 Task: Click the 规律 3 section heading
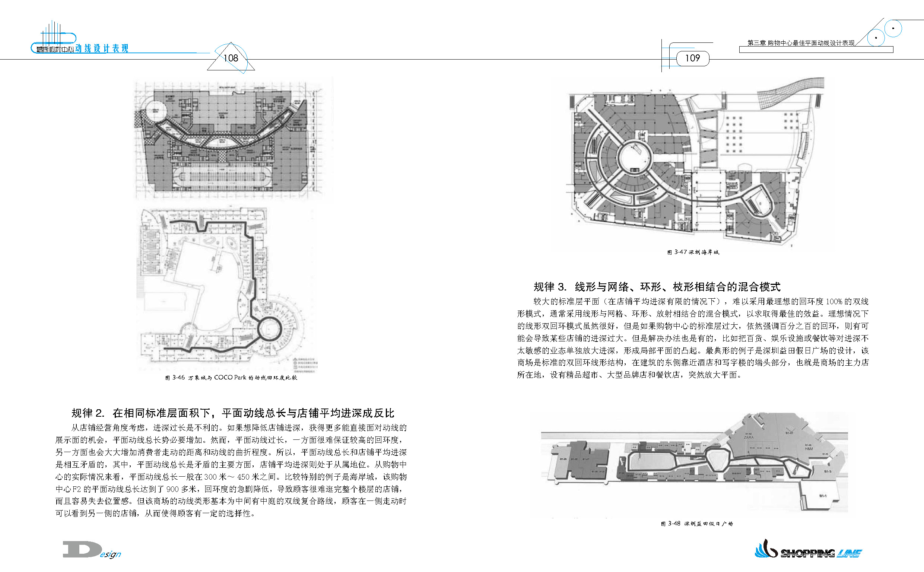pos(657,287)
